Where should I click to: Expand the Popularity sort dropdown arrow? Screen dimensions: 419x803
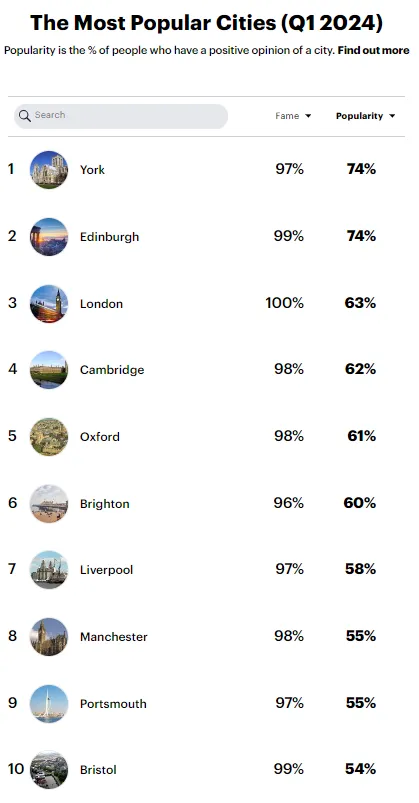[392, 116]
